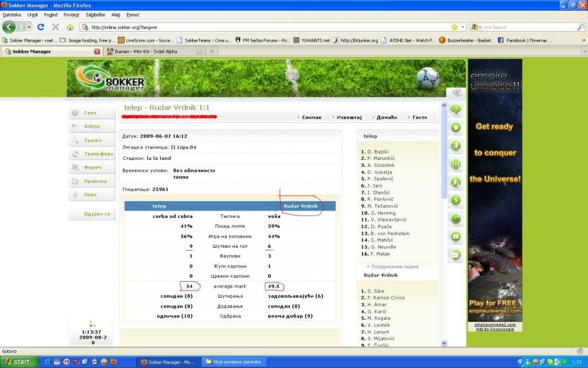
Task: Open the Srbija sidebar section
Action: pyautogui.click(x=92, y=126)
